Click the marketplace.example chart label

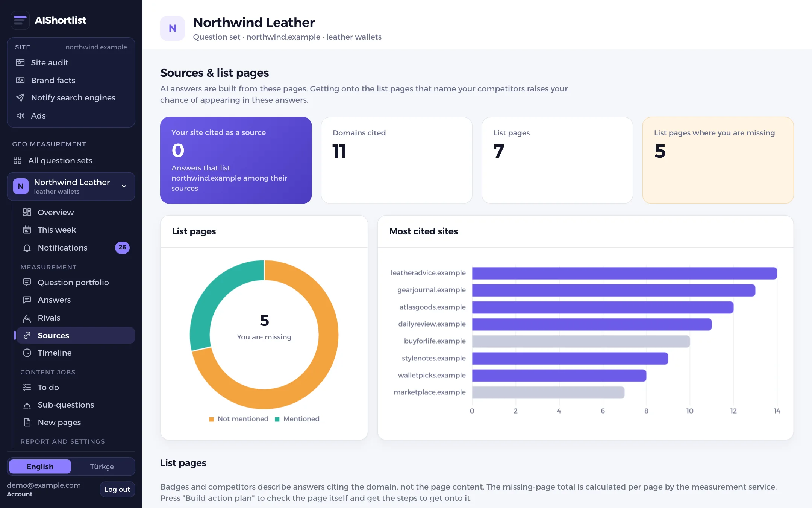(x=429, y=392)
